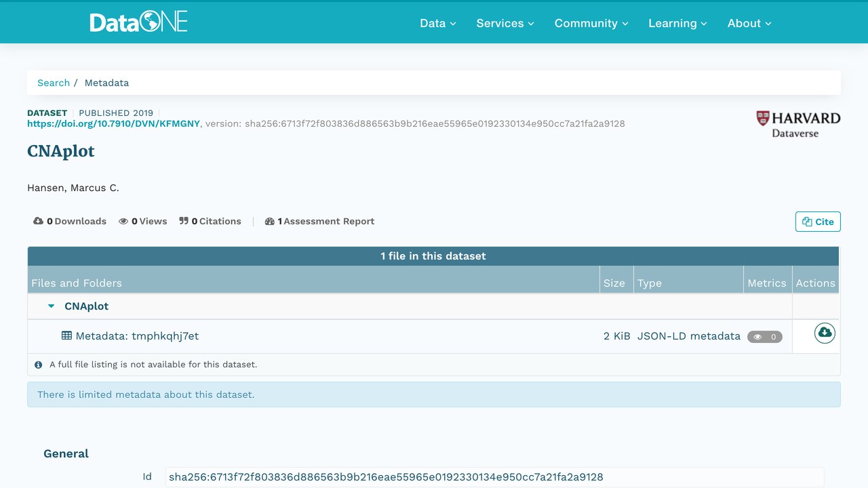Image resolution: width=868 pixels, height=488 pixels.
Task: Click the table icon beside Metadata: tmphkqhj7et
Action: point(66,335)
